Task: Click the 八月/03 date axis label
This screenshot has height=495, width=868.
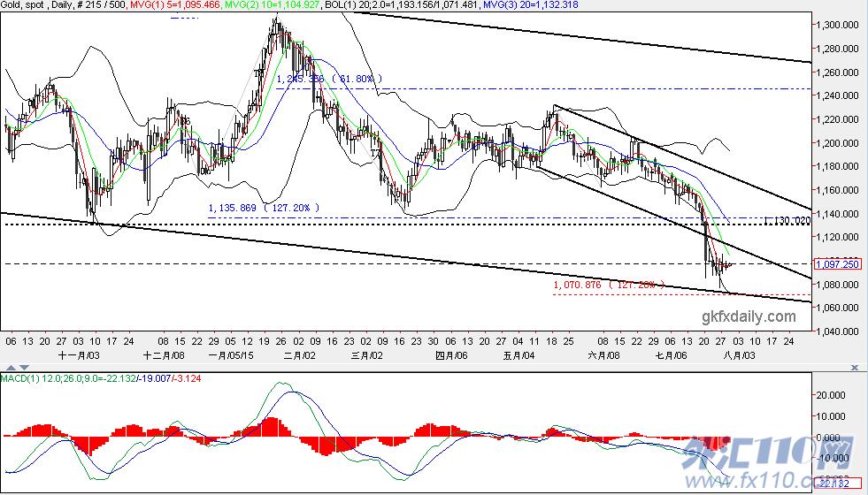Action: coord(738,355)
